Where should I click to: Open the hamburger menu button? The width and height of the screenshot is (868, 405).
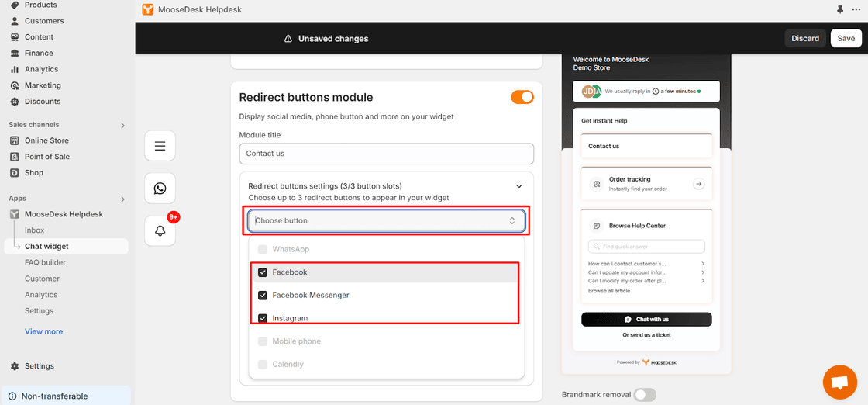click(160, 147)
